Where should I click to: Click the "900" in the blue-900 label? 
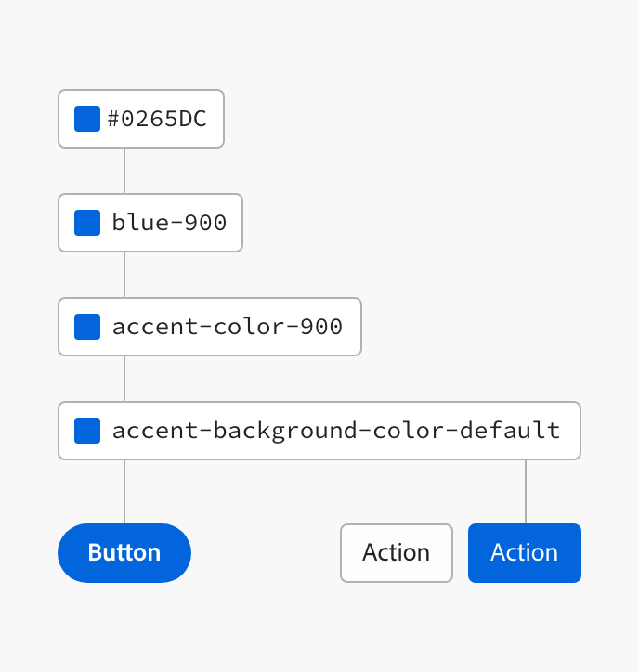click(x=205, y=223)
